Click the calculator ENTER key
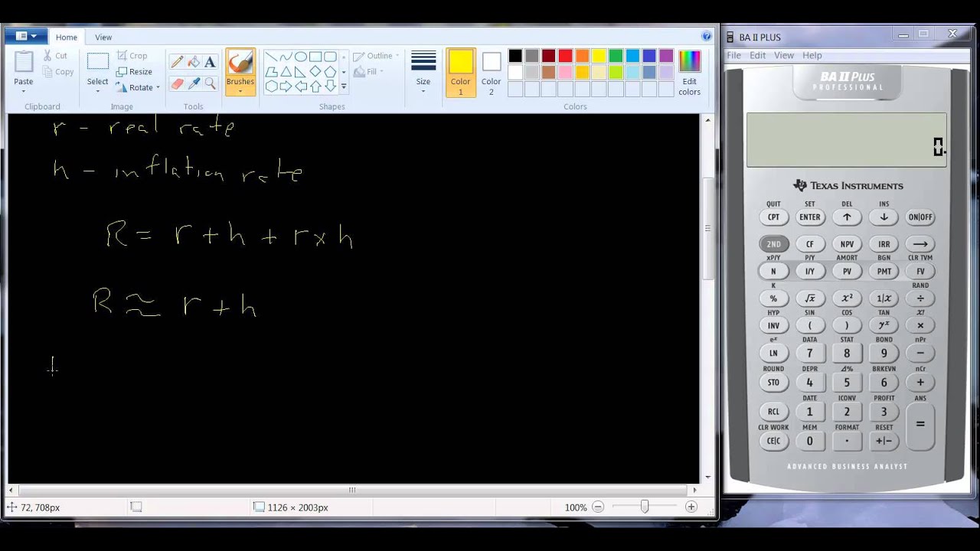Viewport: 980px width, 551px height. click(810, 217)
